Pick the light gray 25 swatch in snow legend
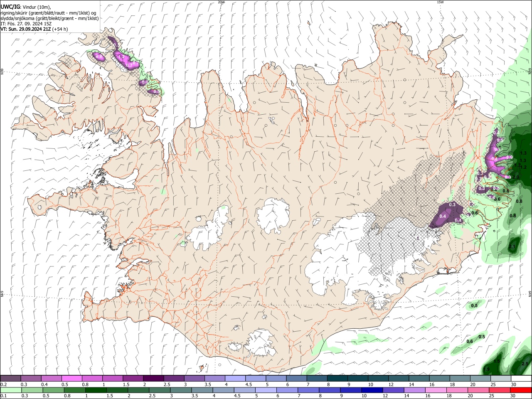This screenshot has height=399, width=532. coord(500,378)
